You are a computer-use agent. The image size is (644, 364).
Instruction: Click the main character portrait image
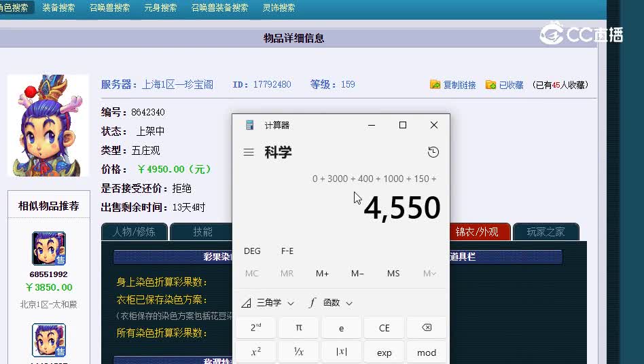[x=48, y=126]
